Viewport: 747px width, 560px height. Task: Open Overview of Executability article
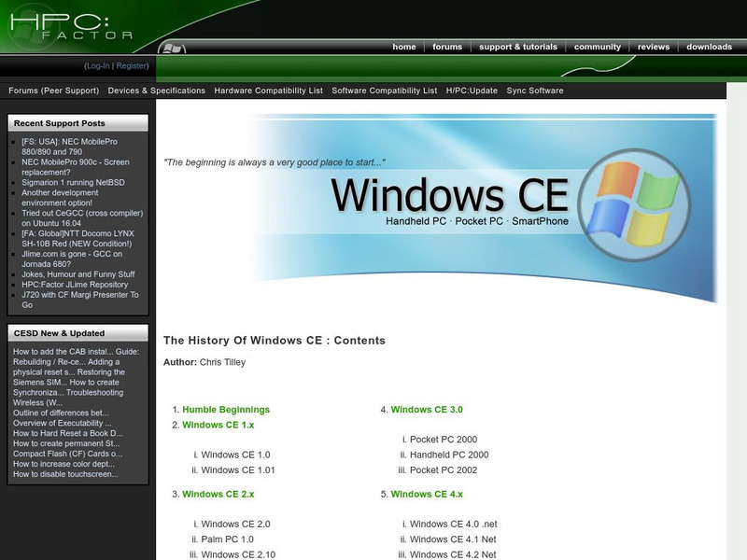click(62, 423)
